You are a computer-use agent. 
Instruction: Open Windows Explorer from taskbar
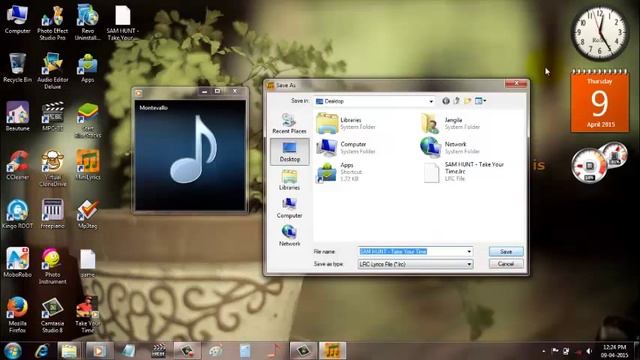pyautogui.click(x=69, y=351)
